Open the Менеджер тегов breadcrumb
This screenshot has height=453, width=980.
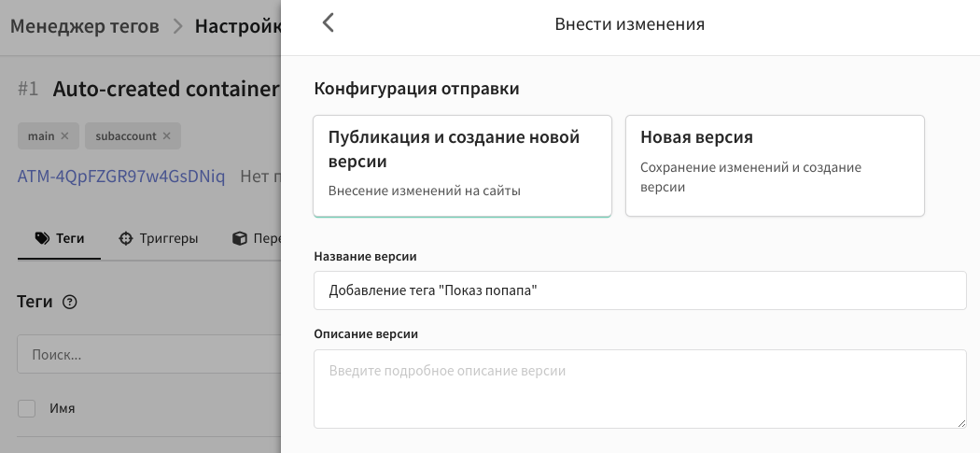point(84,26)
